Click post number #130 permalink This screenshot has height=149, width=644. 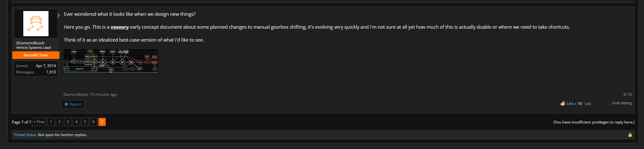tap(627, 94)
